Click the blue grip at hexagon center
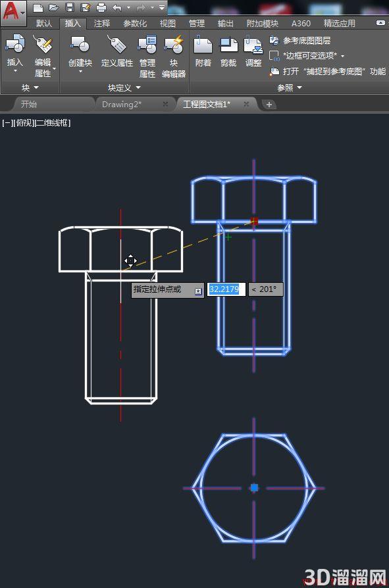The height and width of the screenshot is (588, 389). [x=254, y=488]
